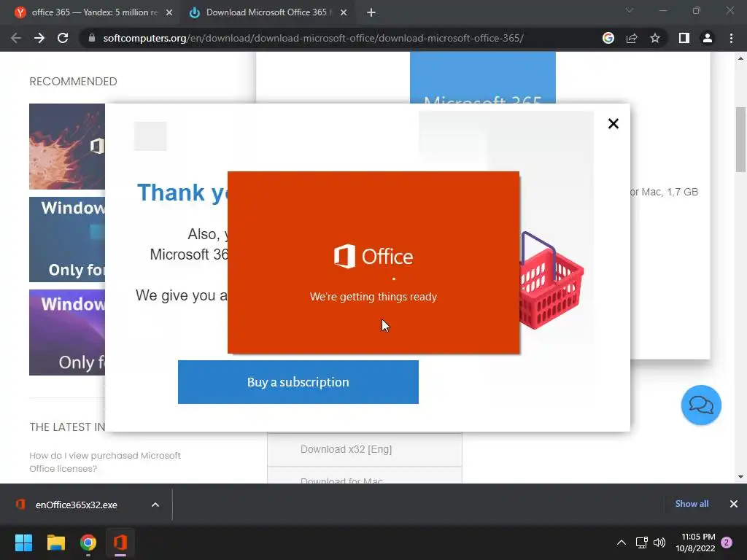747x560 pixels.
Task: Click the volume speaker tray icon
Action: [659, 542]
